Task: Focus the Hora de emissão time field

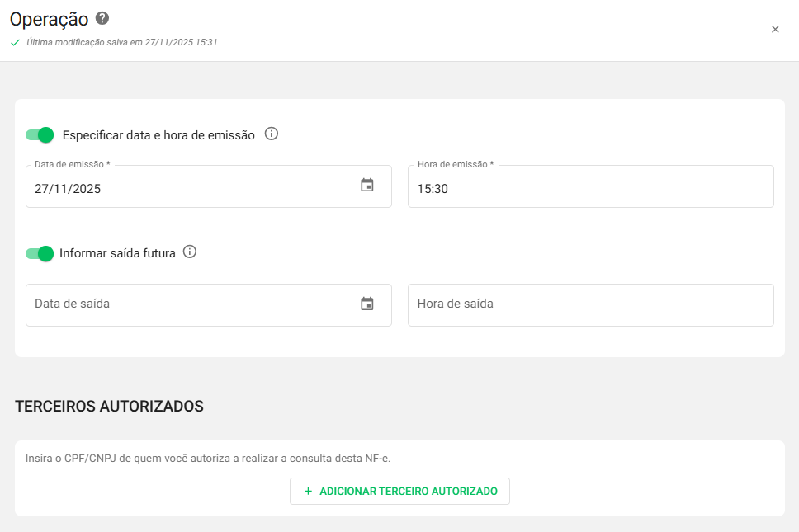Action: coord(590,189)
